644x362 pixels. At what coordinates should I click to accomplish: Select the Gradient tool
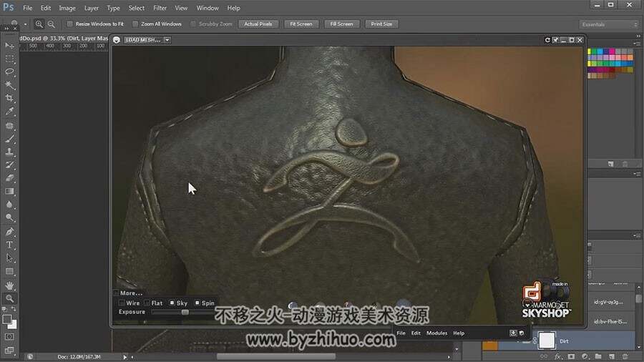click(x=9, y=191)
